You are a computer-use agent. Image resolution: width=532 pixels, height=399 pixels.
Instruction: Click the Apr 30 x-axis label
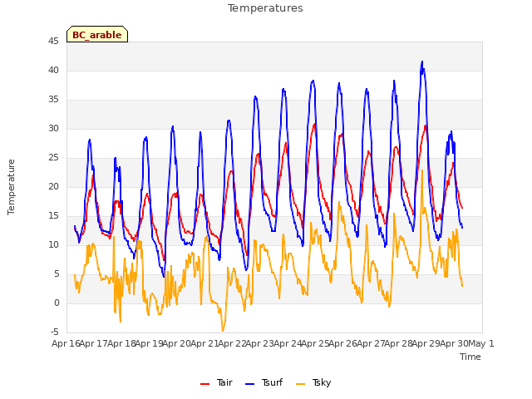click(454, 343)
